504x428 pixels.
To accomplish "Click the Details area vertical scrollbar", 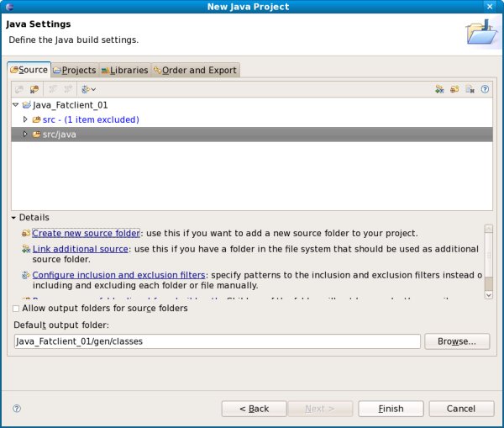I will [x=489, y=261].
